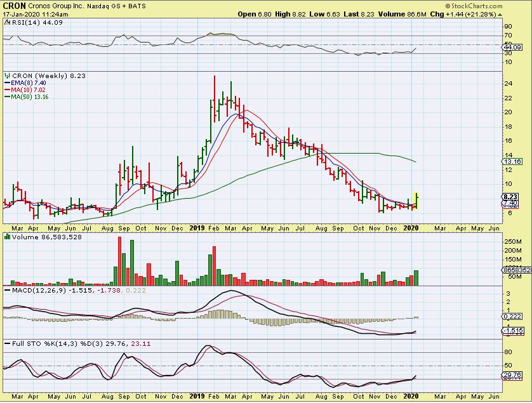Click the 3 label on the MACD axis
This screenshot has height=403, width=532.
click(x=509, y=293)
